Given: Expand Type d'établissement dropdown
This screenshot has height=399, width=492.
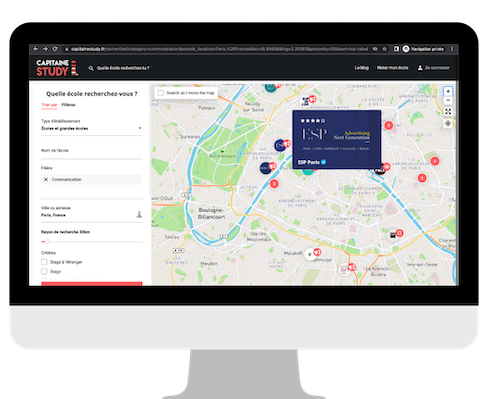Looking at the screenshot, I should (x=92, y=128).
